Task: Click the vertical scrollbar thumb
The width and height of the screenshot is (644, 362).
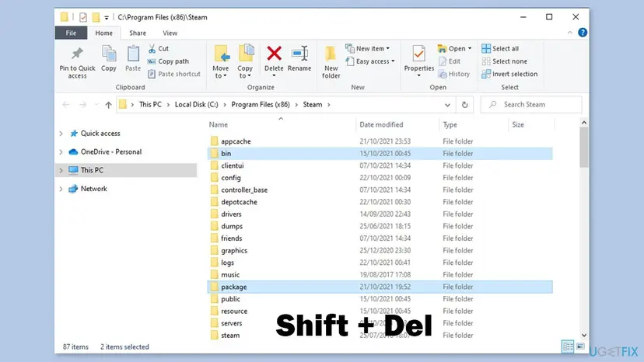Action: 584,147
